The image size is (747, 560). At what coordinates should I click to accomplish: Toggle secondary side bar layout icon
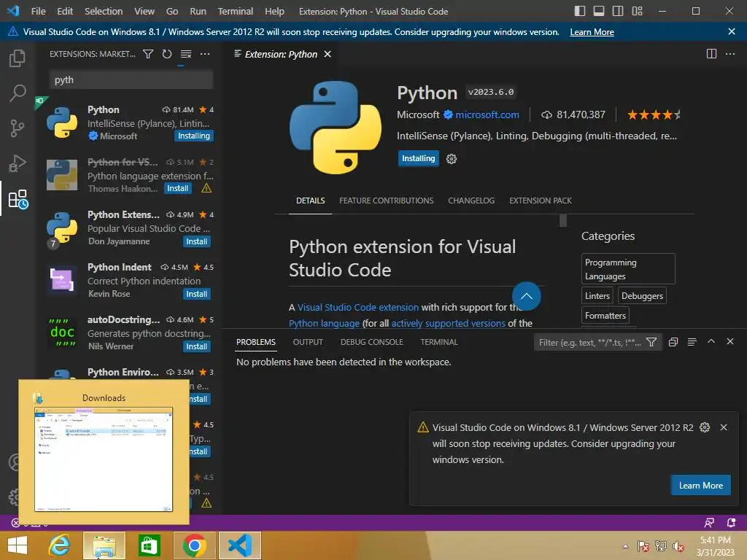tap(618, 11)
